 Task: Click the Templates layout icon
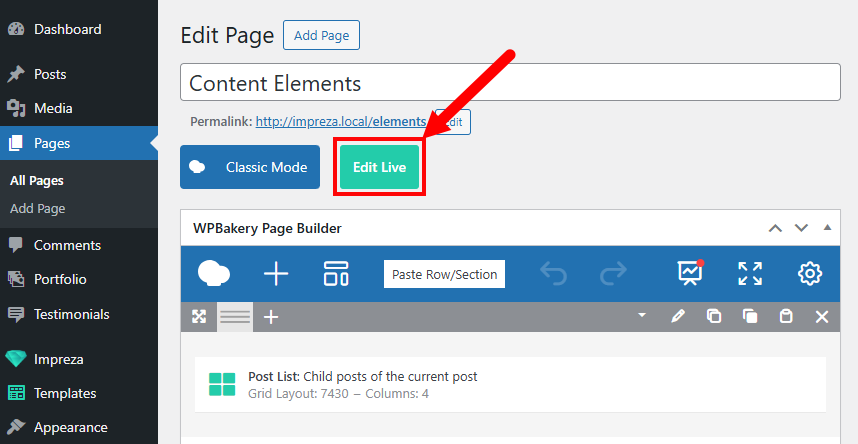(16, 393)
